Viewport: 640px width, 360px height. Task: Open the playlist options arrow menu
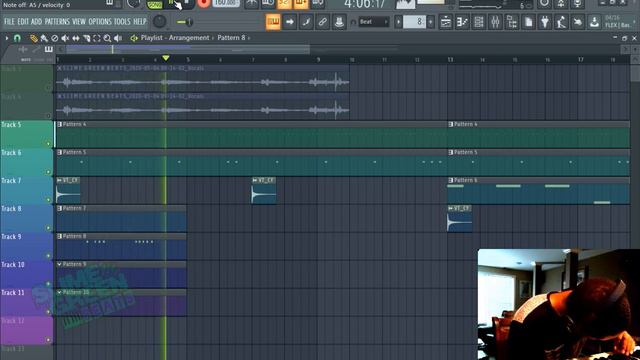click(7, 38)
